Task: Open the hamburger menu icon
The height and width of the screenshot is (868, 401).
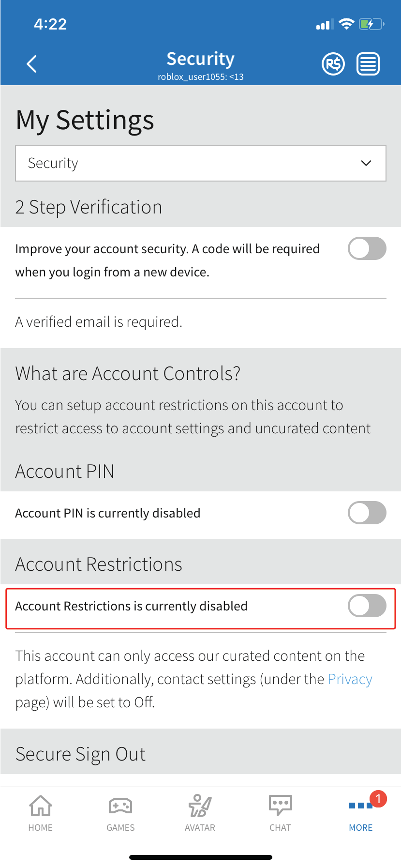Action: point(368,64)
